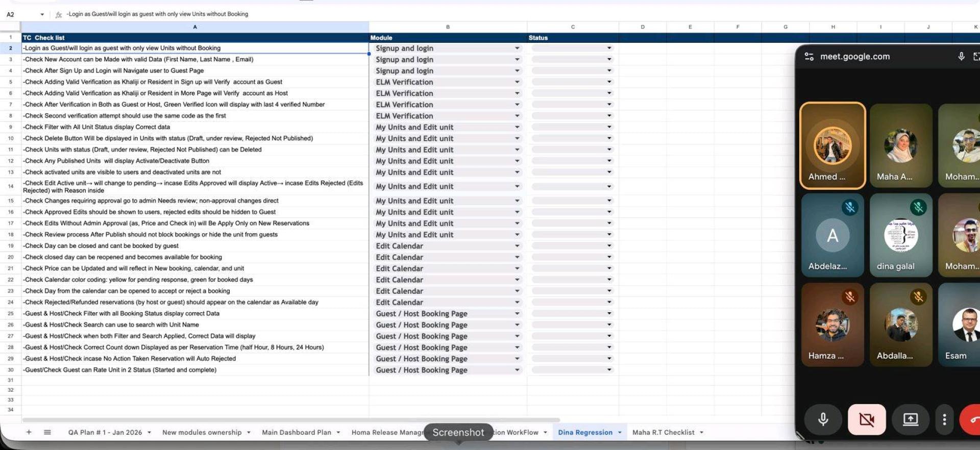The height and width of the screenshot is (450, 980).
Task: Open Status dropdown in row 30
Action: [609, 370]
